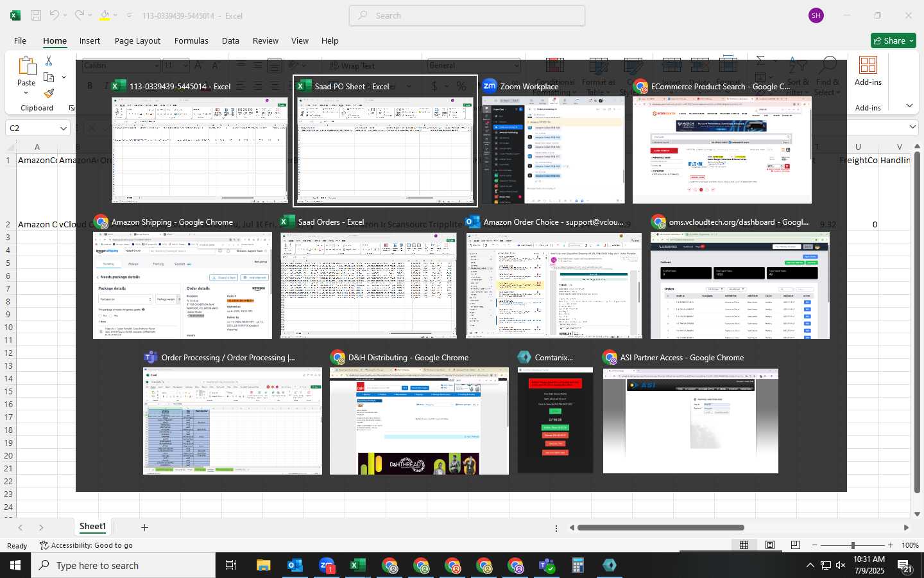Click the horizontal scrollbar thumb

pos(660,527)
